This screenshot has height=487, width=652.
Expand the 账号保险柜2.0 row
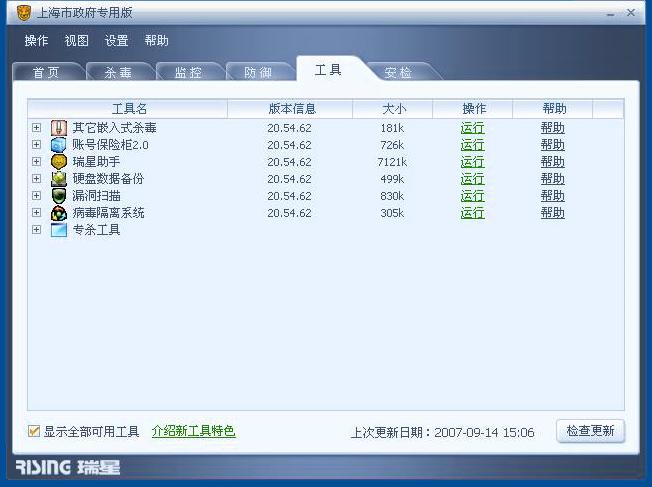click(x=36, y=145)
